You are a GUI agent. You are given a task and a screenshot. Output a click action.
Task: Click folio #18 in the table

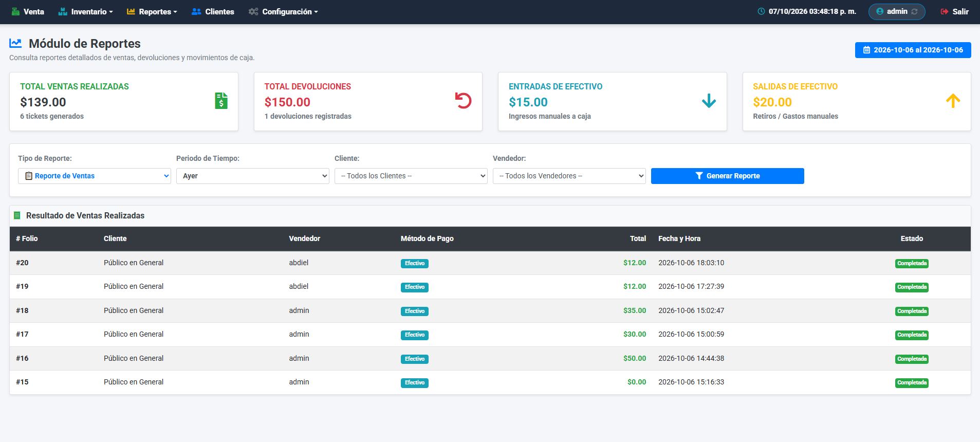coord(22,310)
